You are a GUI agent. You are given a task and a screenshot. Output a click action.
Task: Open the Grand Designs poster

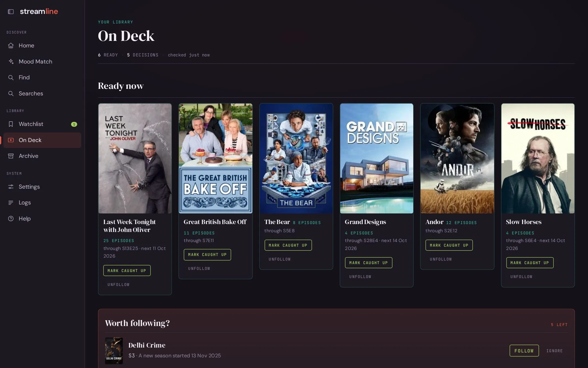377,158
